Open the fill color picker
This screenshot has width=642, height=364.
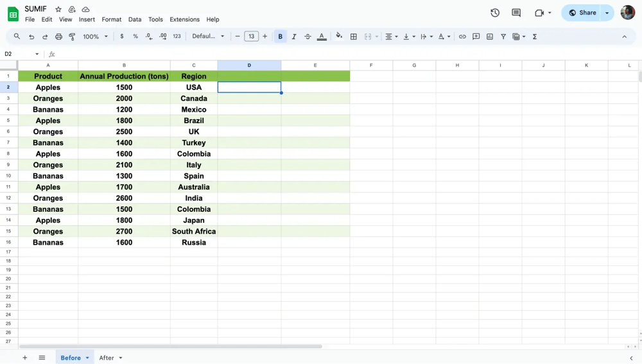[339, 37]
